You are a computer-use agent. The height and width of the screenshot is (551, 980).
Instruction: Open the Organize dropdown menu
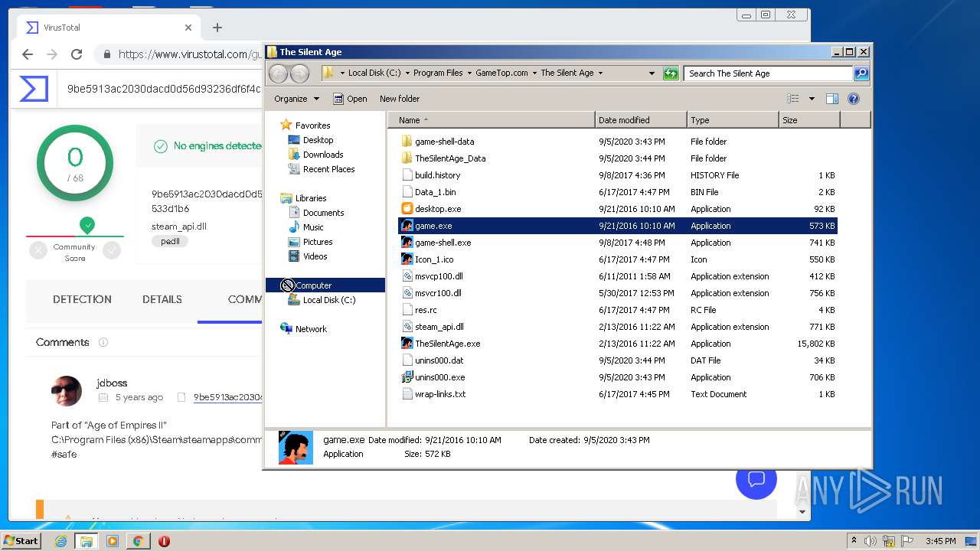coord(297,99)
